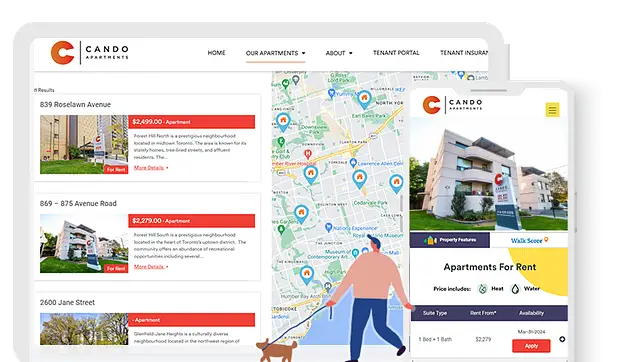Open TENANT PORTAL in navigation bar

[x=396, y=53]
